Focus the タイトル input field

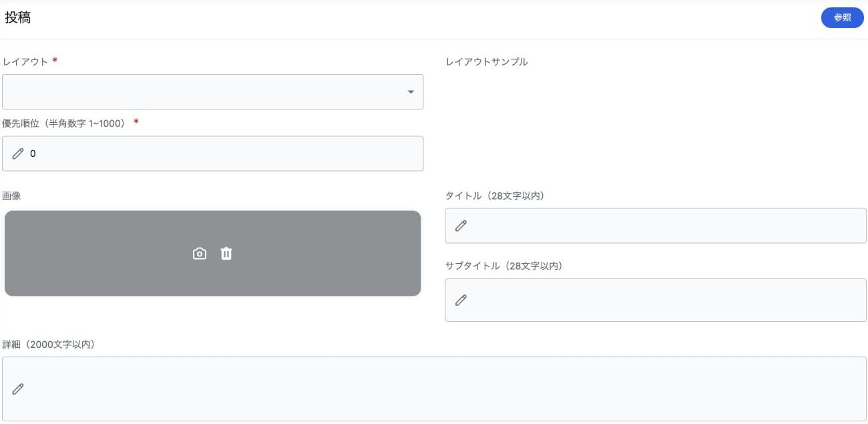(656, 226)
